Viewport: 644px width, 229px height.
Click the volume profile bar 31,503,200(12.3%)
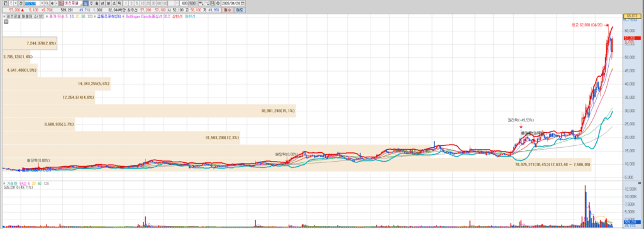pyautogui.click(x=121, y=137)
